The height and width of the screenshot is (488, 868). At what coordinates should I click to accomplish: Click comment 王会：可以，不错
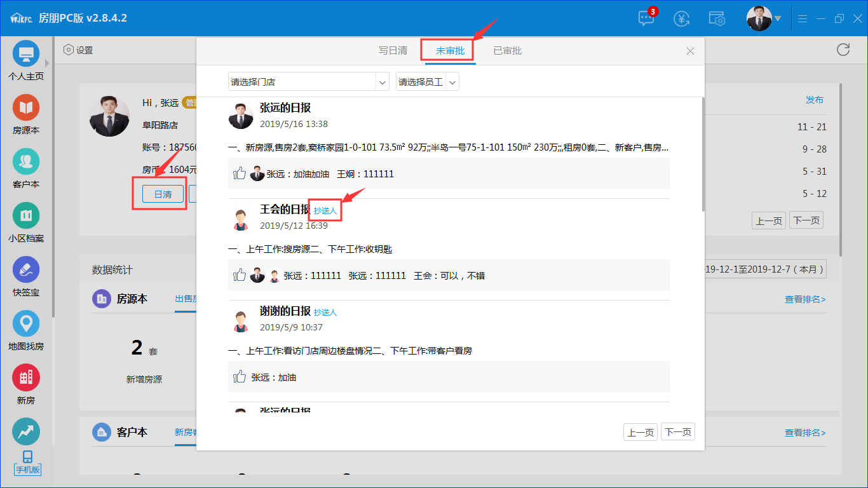point(449,276)
